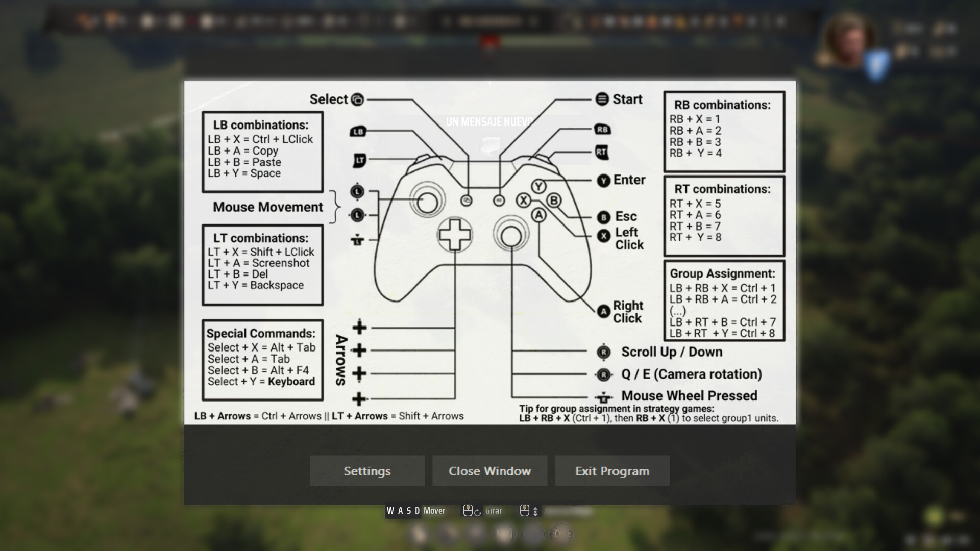Click the right stick Scroll Up/Down icon
Viewport: 980px width, 551px height.
pos(603,352)
